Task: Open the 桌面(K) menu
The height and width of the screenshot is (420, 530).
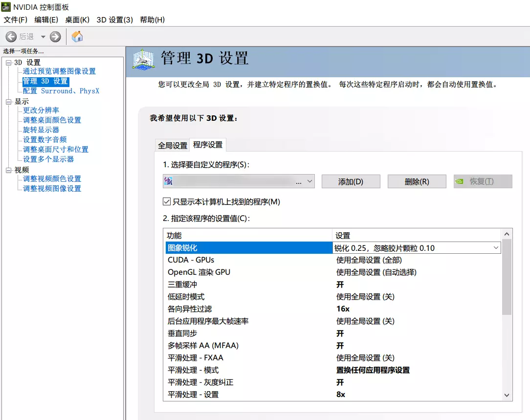Action: (77, 20)
